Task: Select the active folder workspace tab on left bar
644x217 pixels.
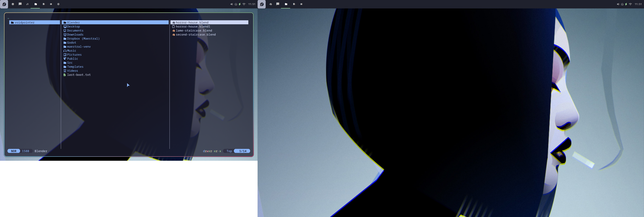Action: 36,4
